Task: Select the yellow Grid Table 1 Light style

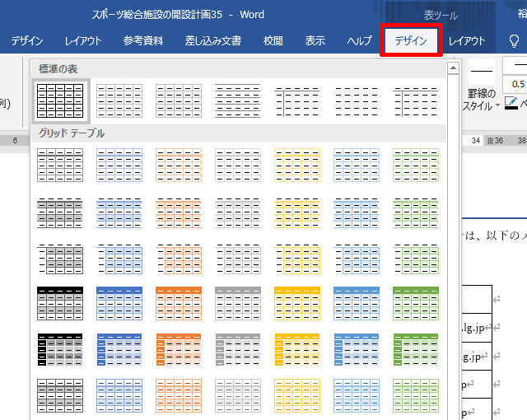Action: tap(297, 165)
